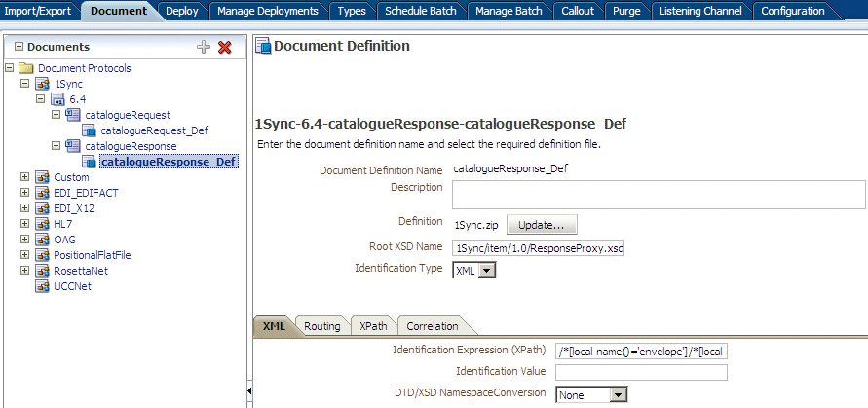Select the XML sub-tab

point(274,326)
